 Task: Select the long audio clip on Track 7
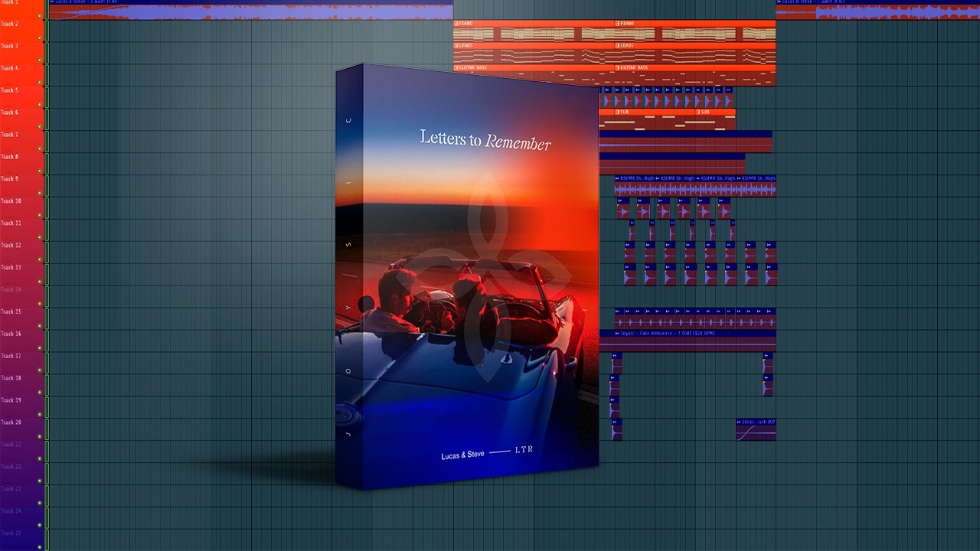coord(685,142)
